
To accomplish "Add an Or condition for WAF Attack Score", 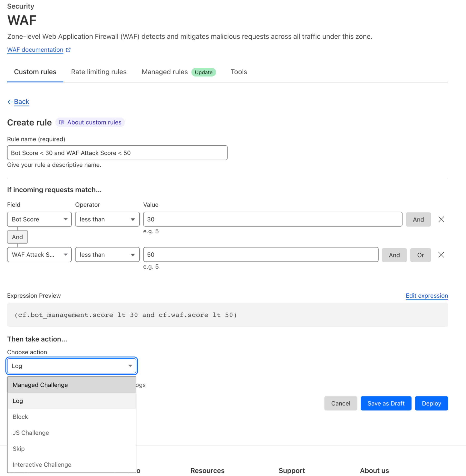I will (x=421, y=255).
